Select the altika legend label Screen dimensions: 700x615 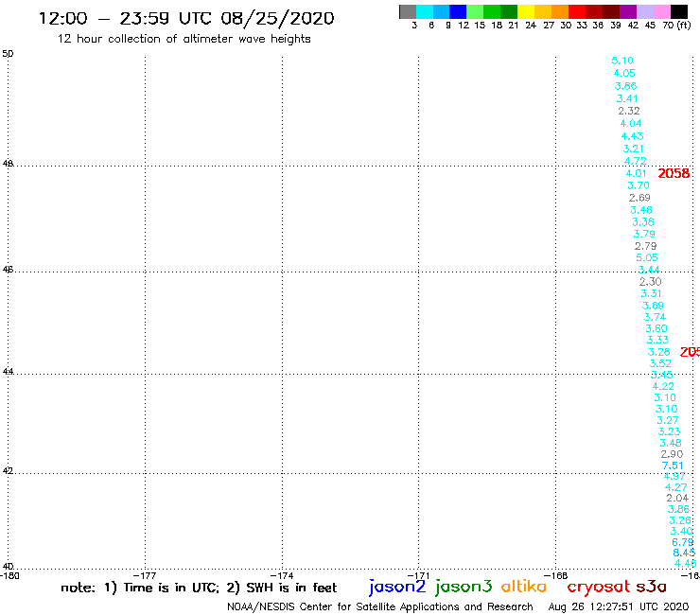524,586
